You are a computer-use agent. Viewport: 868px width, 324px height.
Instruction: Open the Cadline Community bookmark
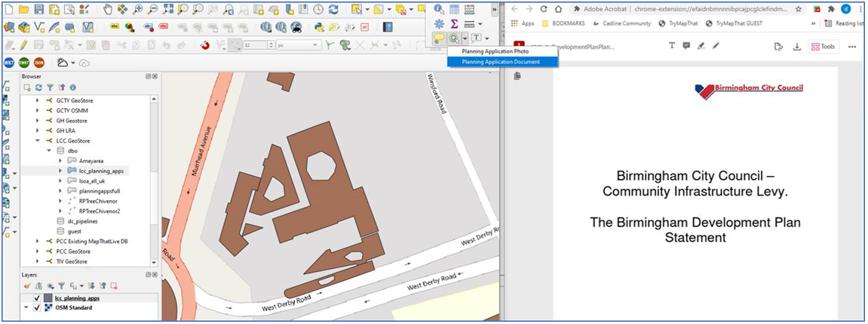(622, 23)
